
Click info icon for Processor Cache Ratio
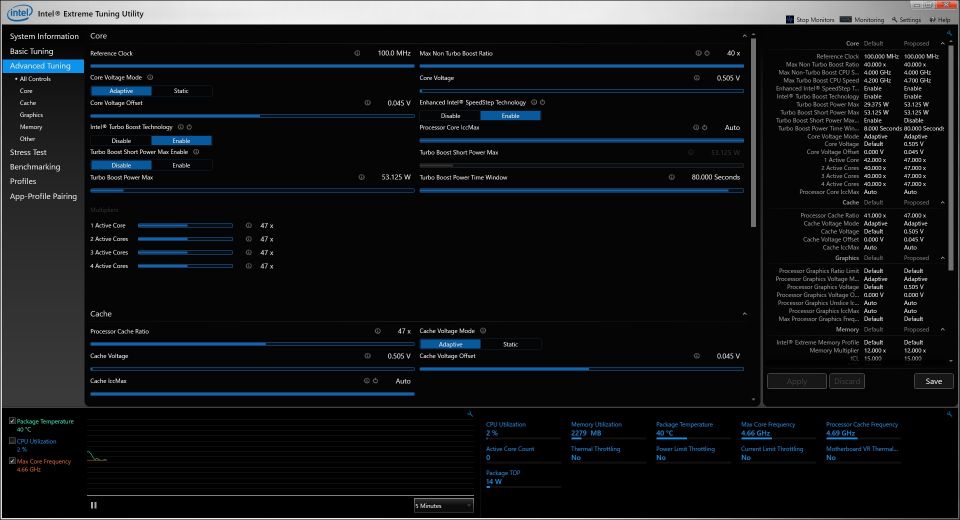[377, 331]
